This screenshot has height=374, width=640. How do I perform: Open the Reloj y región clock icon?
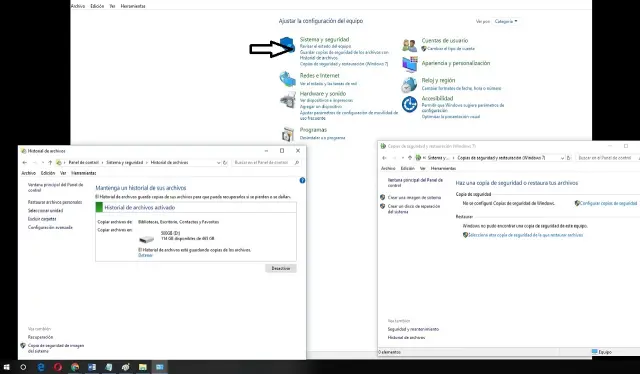click(x=409, y=85)
